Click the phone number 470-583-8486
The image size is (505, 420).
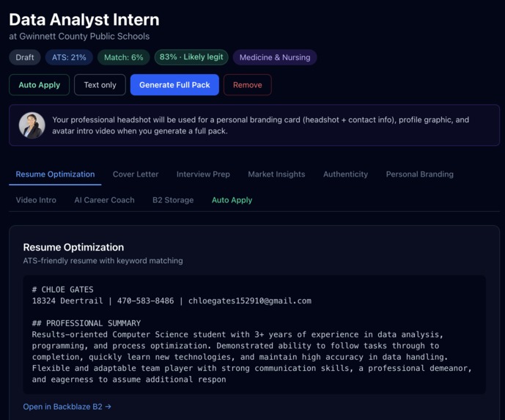146,301
